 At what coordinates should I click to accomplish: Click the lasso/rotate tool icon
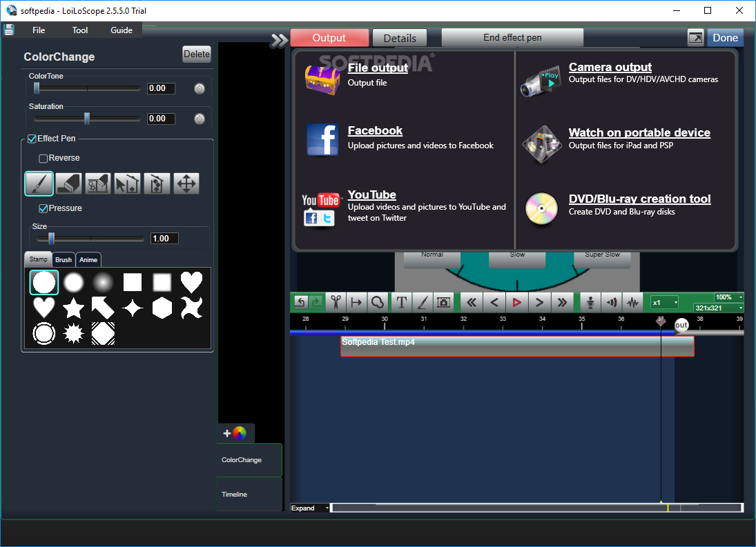coord(377,302)
